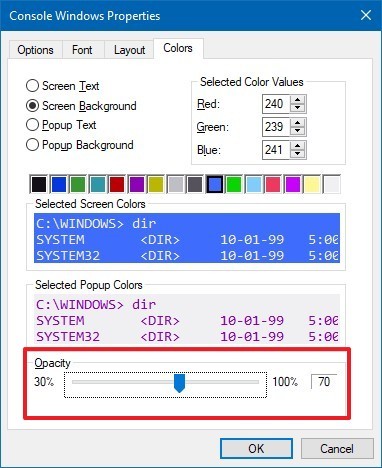The height and width of the screenshot is (468, 382).
Task: Decrease the Green value with down arrow
Action: point(298,131)
